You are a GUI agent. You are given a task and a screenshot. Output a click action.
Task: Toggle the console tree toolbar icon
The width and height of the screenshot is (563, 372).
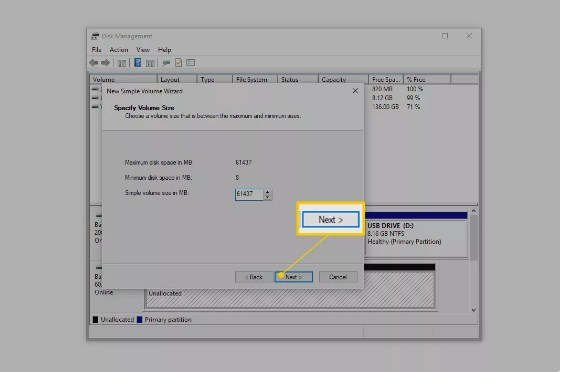point(122,63)
